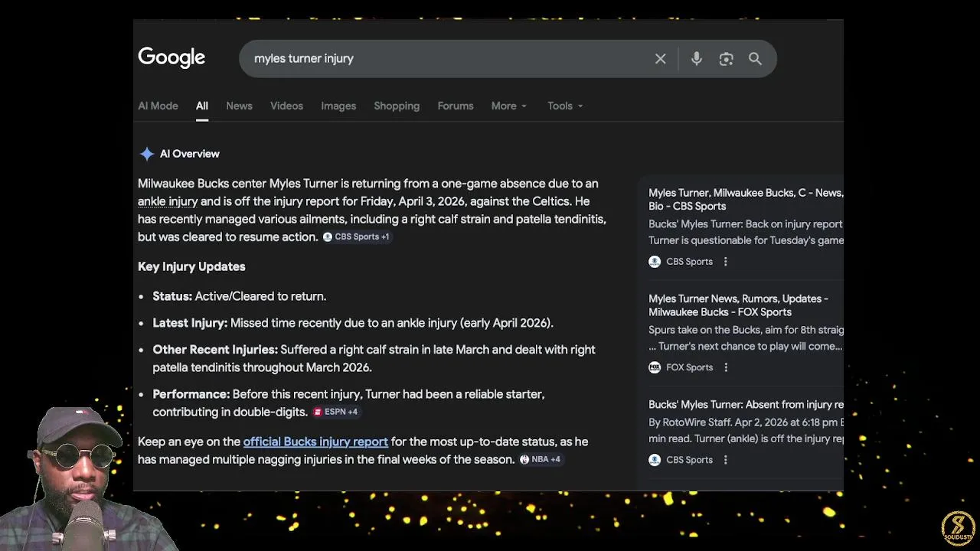Expand the More search filters dropdown

[508, 106]
